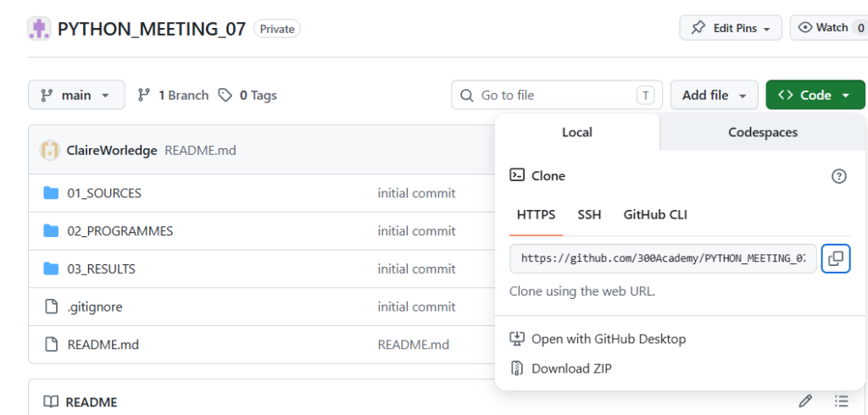This screenshot has height=415, width=868.
Task: Switch to the Local tab
Action: [577, 132]
